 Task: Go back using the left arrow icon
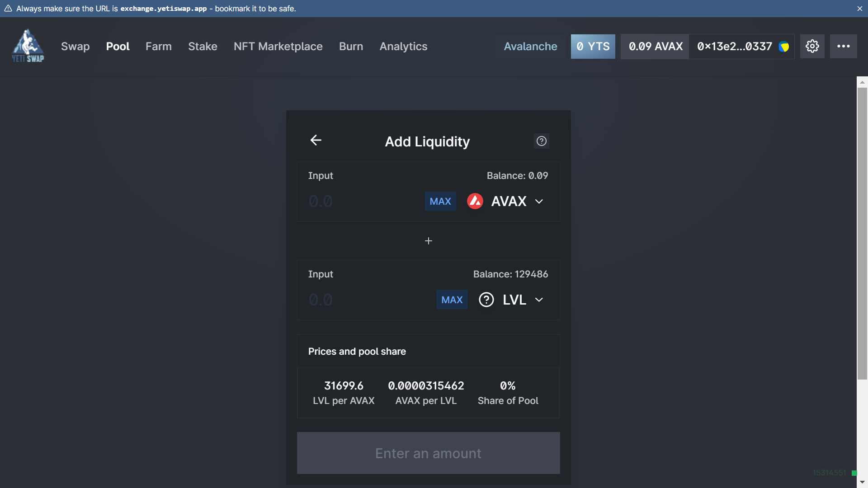(x=316, y=140)
